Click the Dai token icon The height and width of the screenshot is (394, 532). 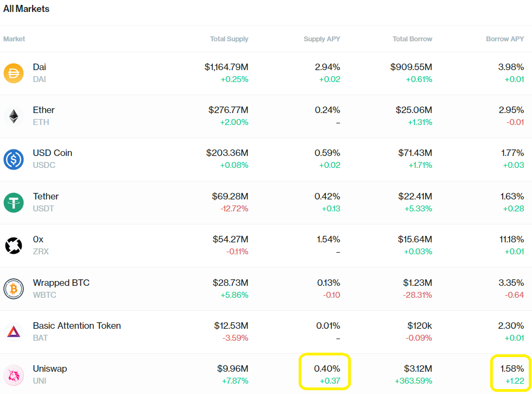click(14, 73)
